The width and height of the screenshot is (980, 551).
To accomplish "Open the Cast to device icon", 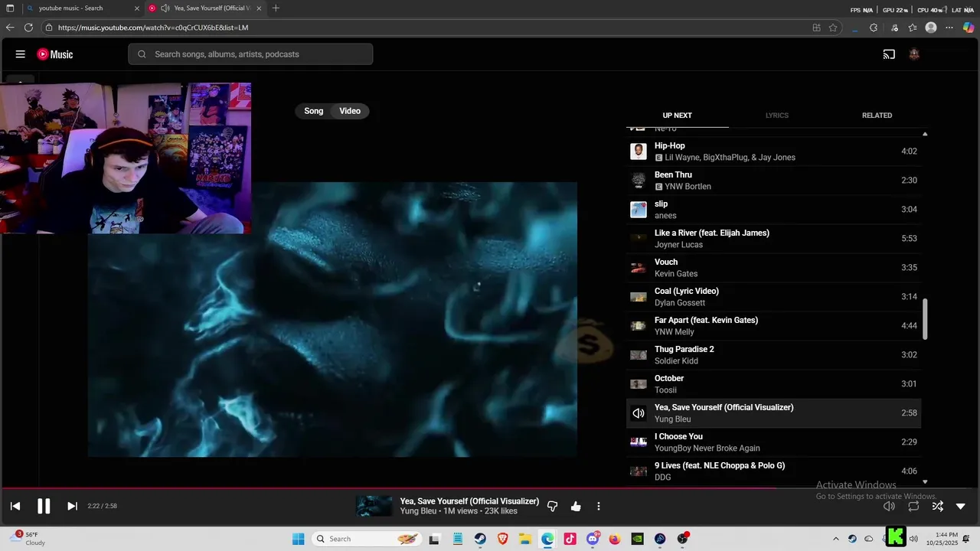I will click(x=889, y=54).
